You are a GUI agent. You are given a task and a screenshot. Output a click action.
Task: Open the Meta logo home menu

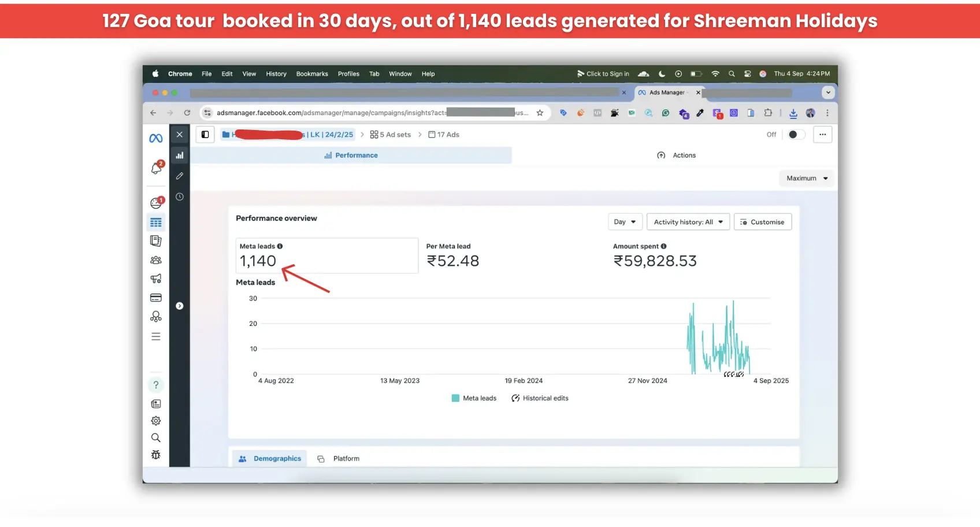coord(156,138)
